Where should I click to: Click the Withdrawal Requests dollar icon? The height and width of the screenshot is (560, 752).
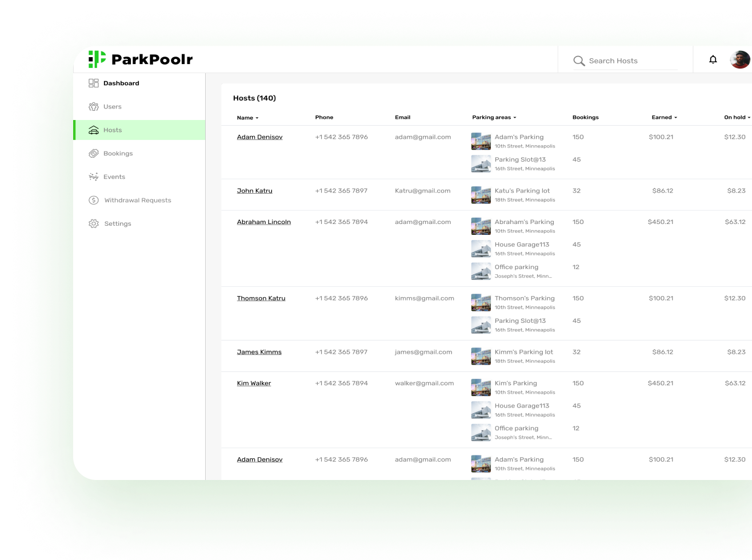click(x=93, y=200)
